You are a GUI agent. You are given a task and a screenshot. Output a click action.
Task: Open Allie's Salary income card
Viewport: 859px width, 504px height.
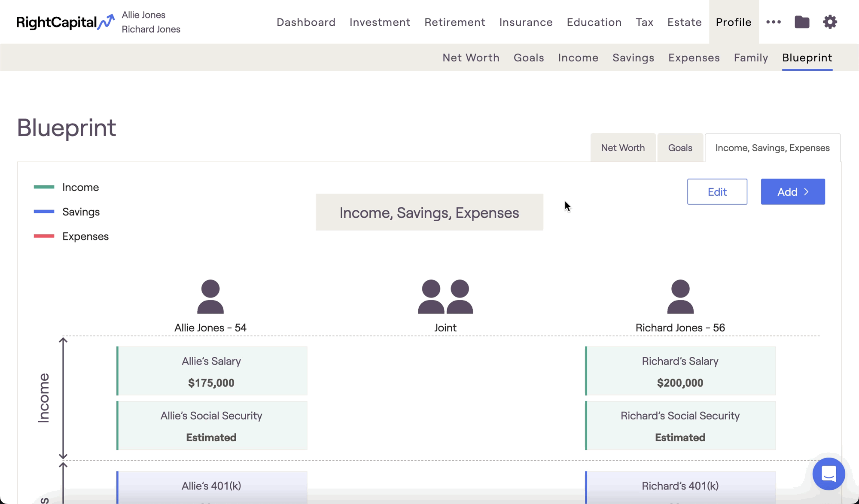(x=212, y=371)
